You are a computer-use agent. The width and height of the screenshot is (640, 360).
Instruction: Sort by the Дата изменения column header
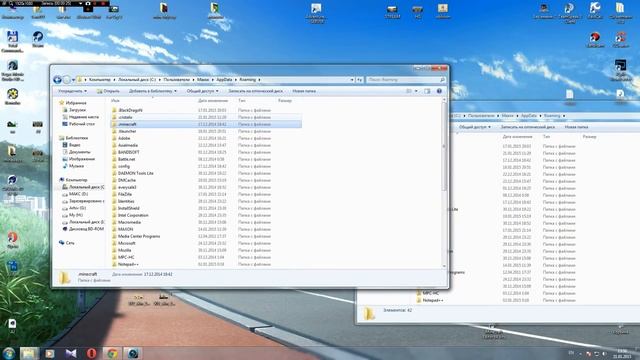213,100
